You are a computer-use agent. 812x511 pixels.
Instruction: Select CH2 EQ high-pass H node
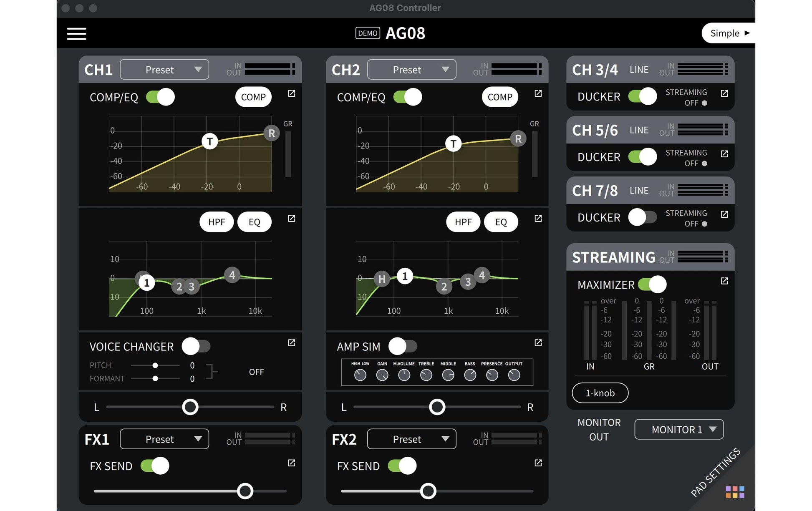382,279
